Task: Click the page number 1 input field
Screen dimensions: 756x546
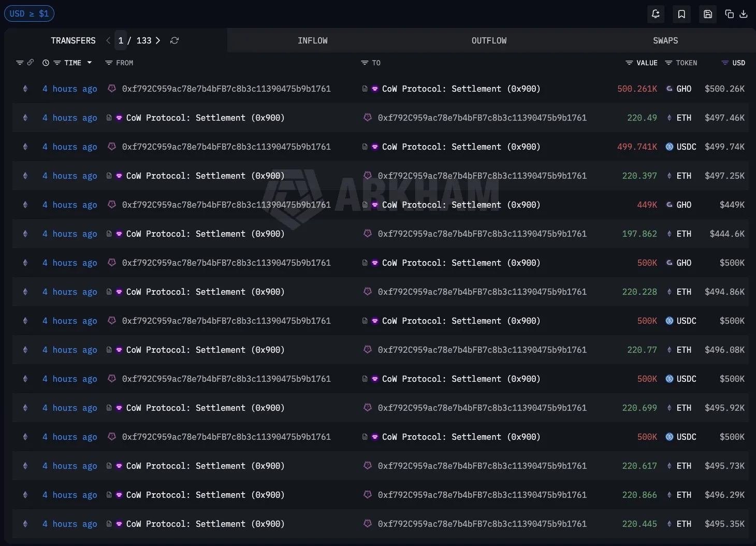Action: [x=121, y=40]
